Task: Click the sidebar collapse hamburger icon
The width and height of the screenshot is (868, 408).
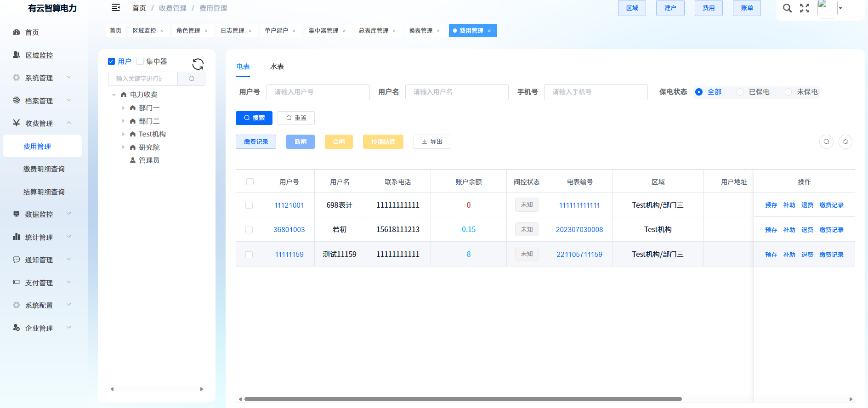Action: pos(116,8)
